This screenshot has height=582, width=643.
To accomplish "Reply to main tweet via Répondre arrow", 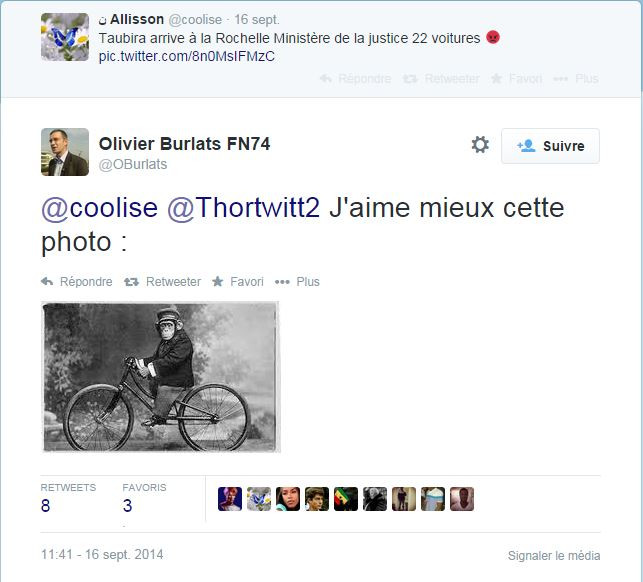I will (76, 282).
